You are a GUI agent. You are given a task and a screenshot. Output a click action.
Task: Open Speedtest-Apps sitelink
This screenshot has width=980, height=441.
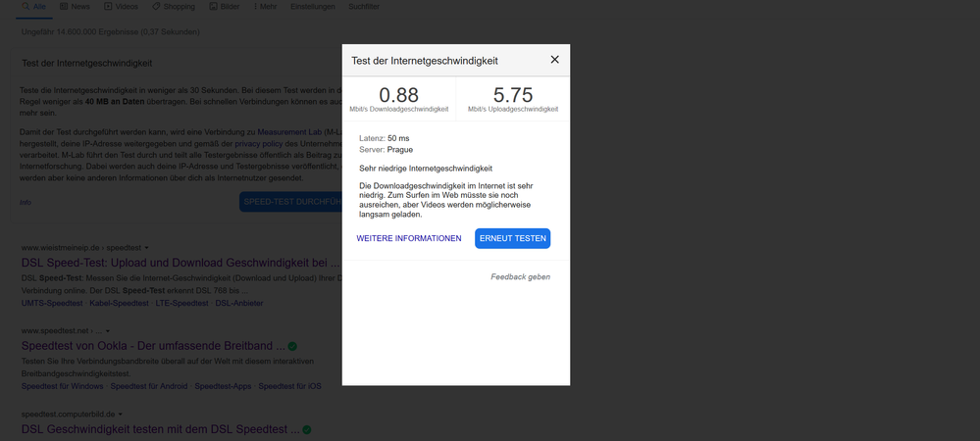pos(223,386)
